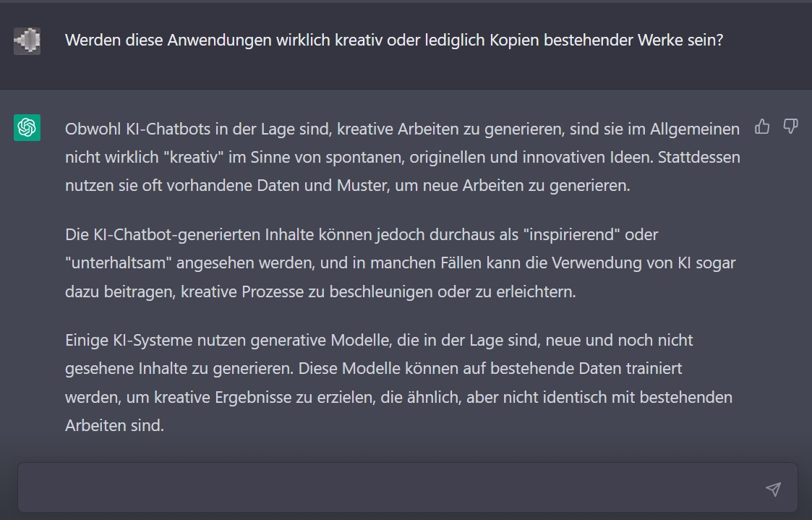Focus the message input box
The height and width of the screenshot is (520, 812).
click(390, 488)
